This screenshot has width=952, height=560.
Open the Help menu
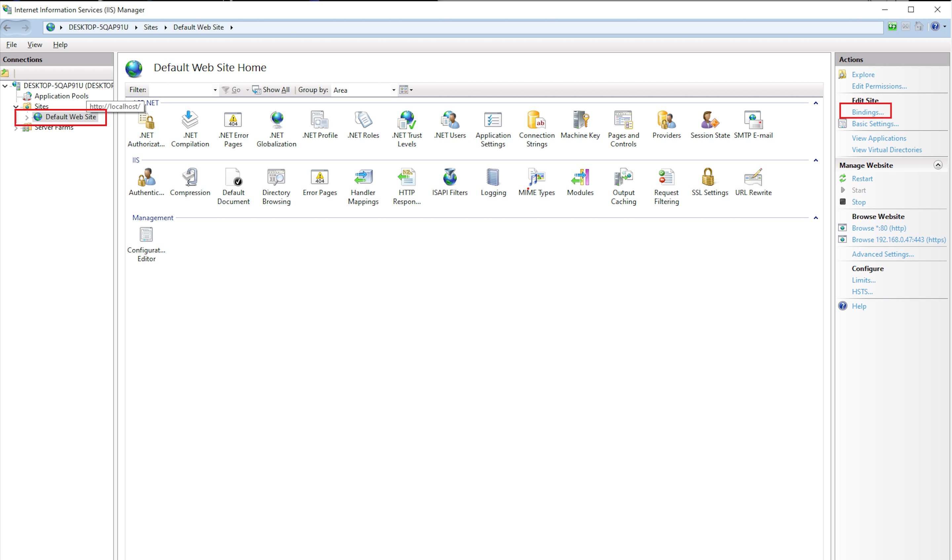[60, 45]
